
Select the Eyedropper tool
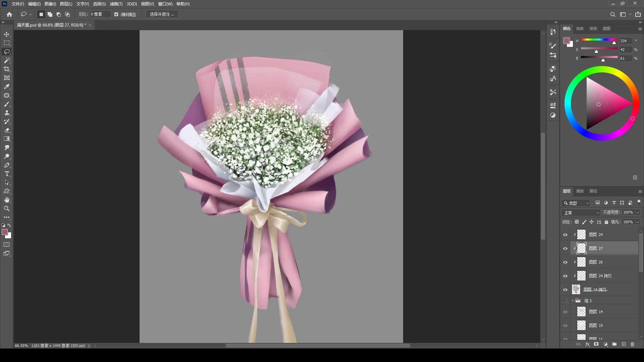click(7, 86)
